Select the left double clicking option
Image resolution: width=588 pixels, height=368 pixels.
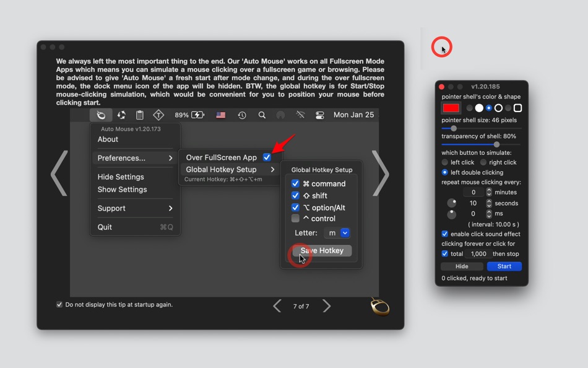click(445, 172)
